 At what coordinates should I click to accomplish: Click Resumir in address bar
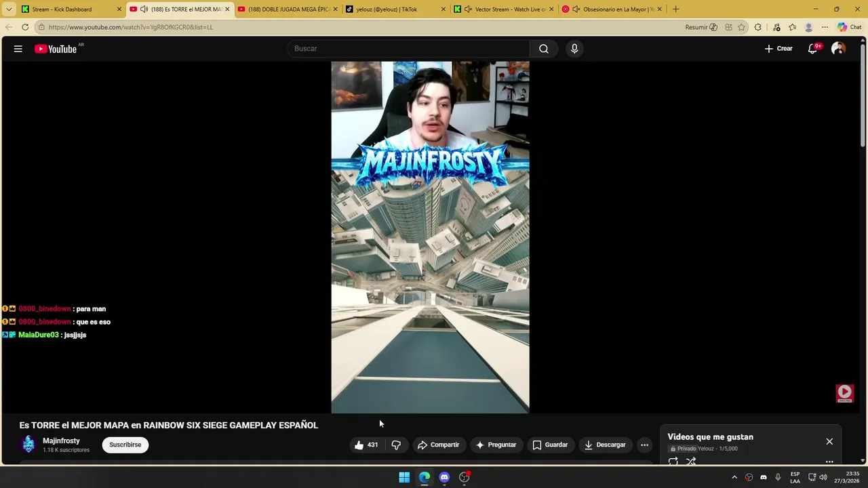click(x=701, y=27)
